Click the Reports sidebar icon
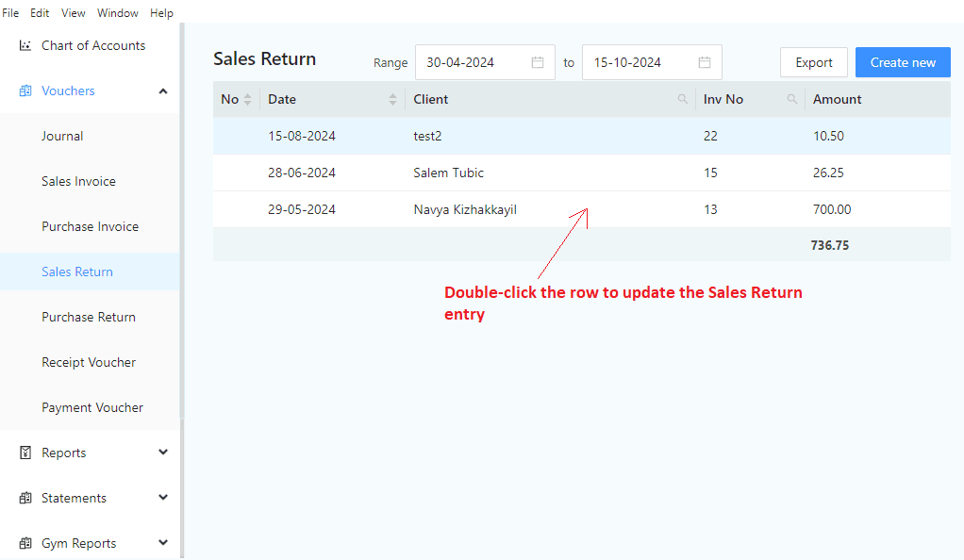The height and width of the screenshot is (560, 964). tap(25, 453)
